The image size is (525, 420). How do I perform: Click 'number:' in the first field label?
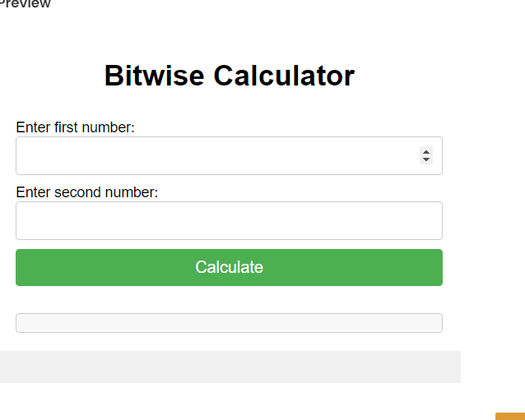point(109,127)
